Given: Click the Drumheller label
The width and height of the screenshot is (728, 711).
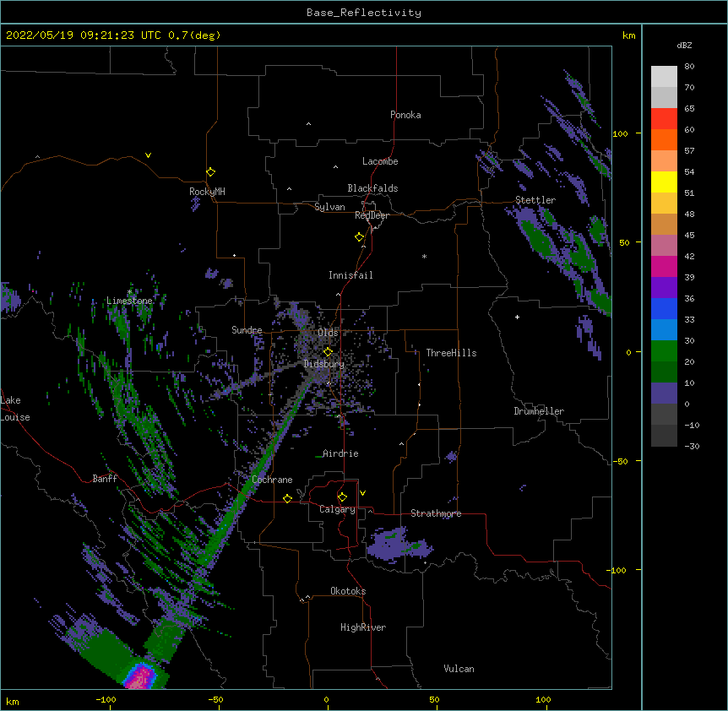Looking at the screenshot, I should click(539, 411).
